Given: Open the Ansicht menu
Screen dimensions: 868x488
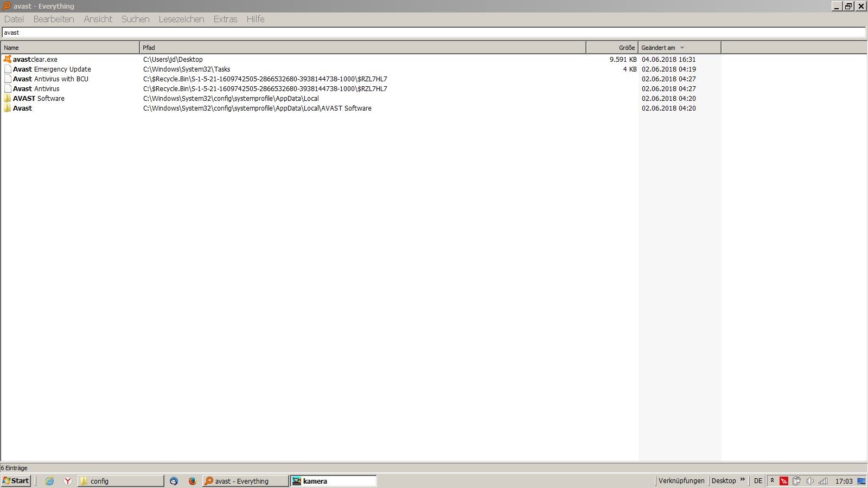Looking at the screenshot, I should coord(98,19).
